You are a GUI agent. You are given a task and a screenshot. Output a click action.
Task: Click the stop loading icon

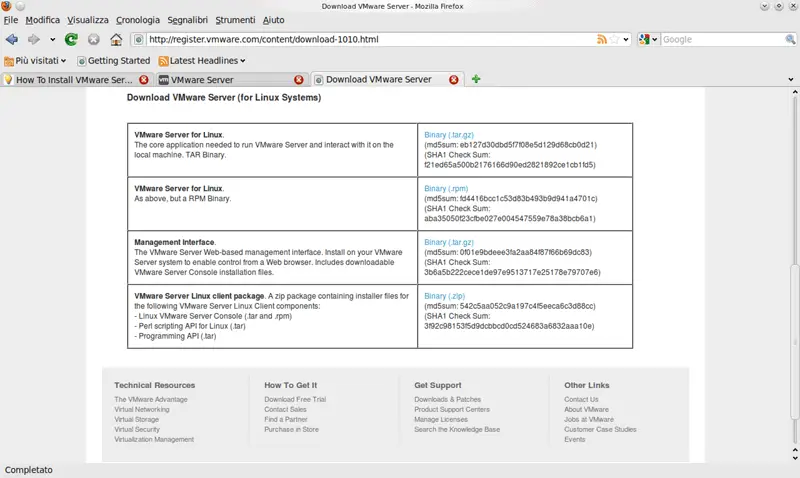[x=93, y=39]
